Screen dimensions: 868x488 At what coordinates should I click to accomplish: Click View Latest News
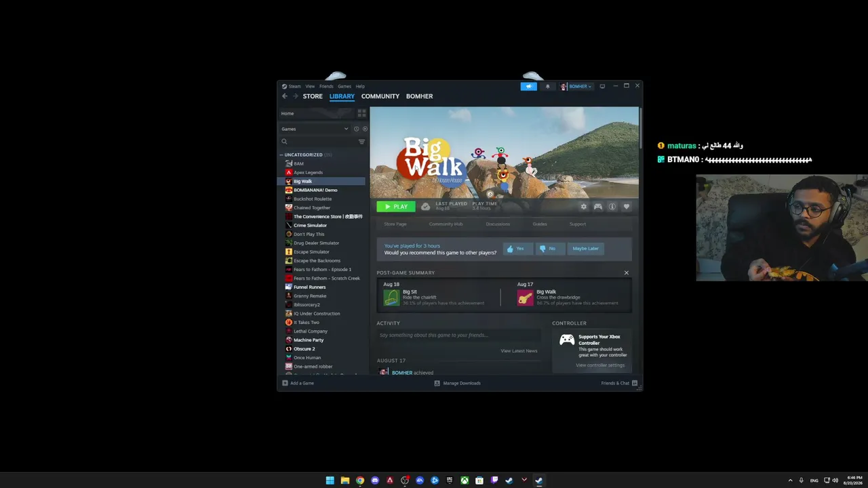(x=519, y=350)
